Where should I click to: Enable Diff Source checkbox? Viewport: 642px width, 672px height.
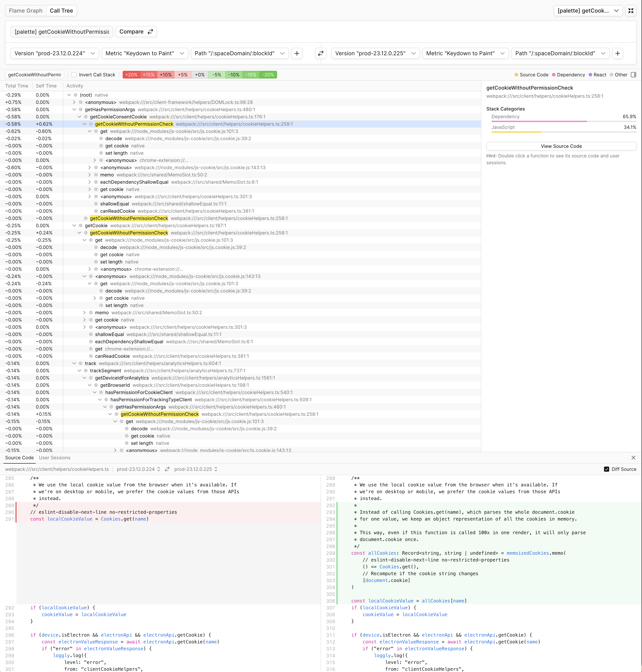[606, 469]
